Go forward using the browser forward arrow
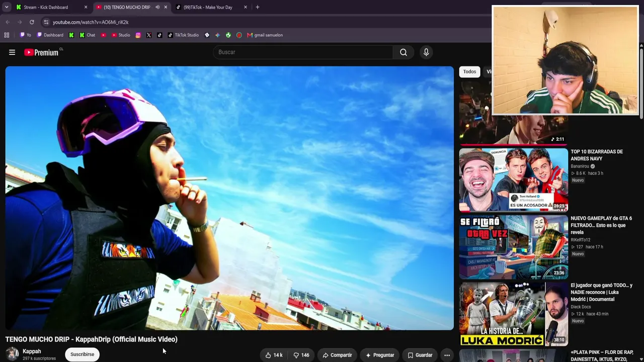 pyautogui.click(x=20, y=22)
